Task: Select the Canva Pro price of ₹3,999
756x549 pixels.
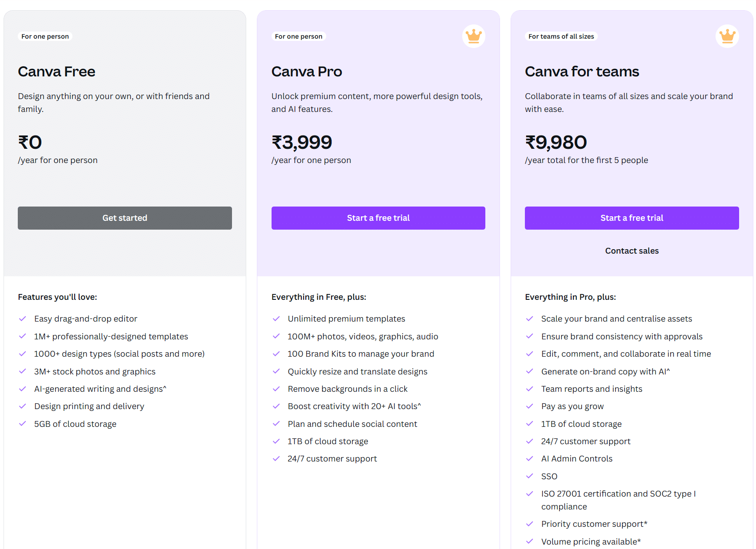Action: pos(302,142)
